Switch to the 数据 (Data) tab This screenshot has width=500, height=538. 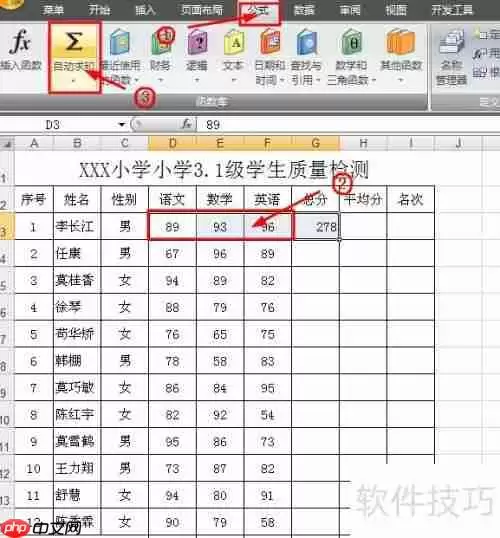[304, 10]
